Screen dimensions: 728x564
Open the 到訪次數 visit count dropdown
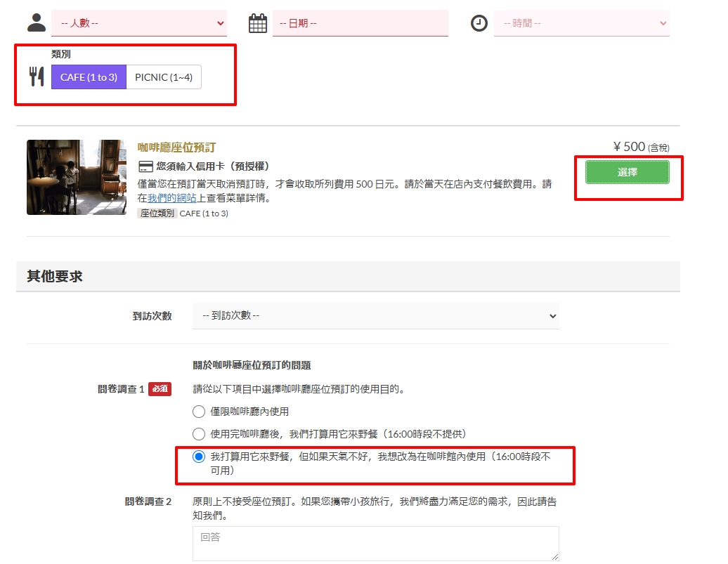click(375, 316)
